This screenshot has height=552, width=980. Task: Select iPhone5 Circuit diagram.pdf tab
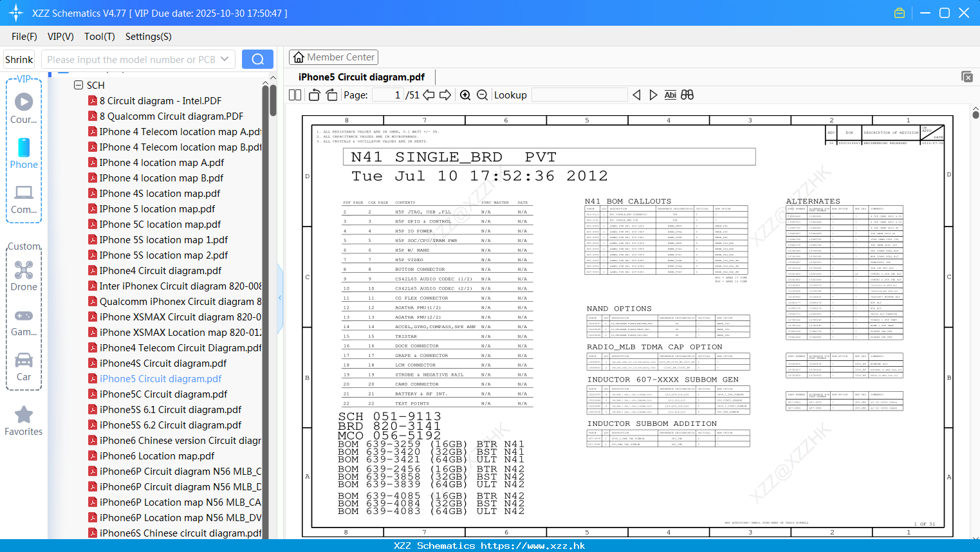[362, 77]
